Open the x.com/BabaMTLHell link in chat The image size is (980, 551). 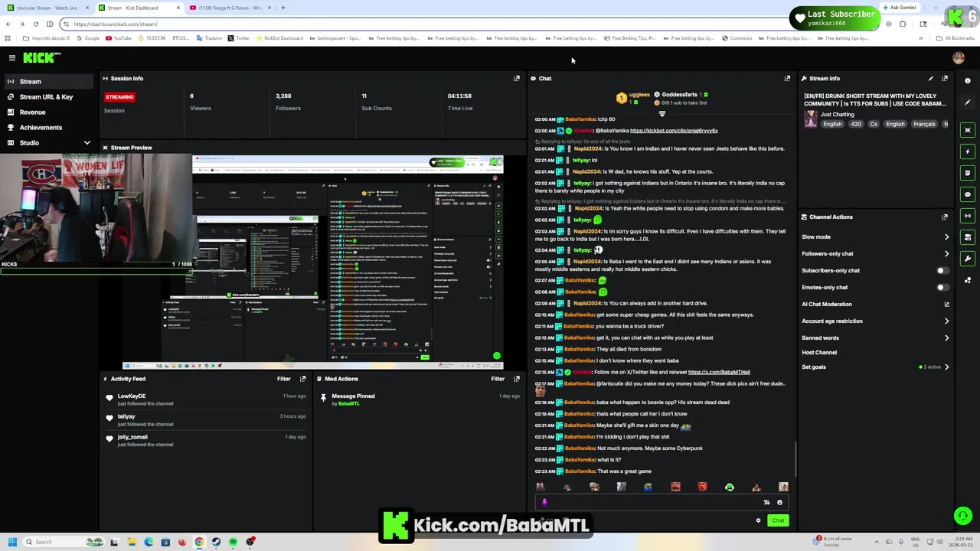(x=719, y=372)
